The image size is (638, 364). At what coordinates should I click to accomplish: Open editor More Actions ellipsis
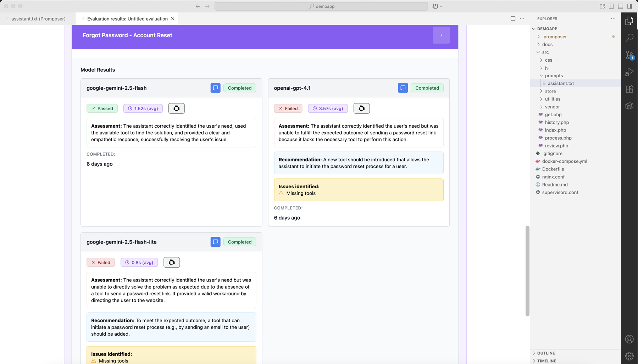(x=522, y=18)
